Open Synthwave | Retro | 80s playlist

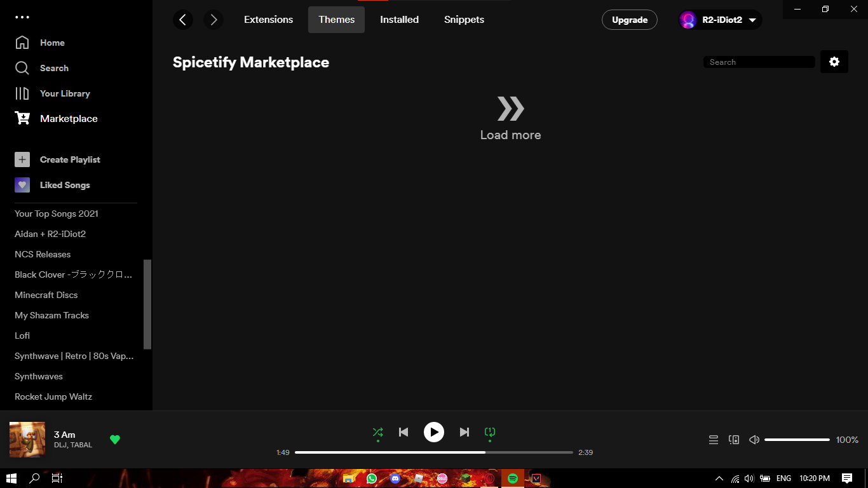pyautogui.click(x=74, y=356)
